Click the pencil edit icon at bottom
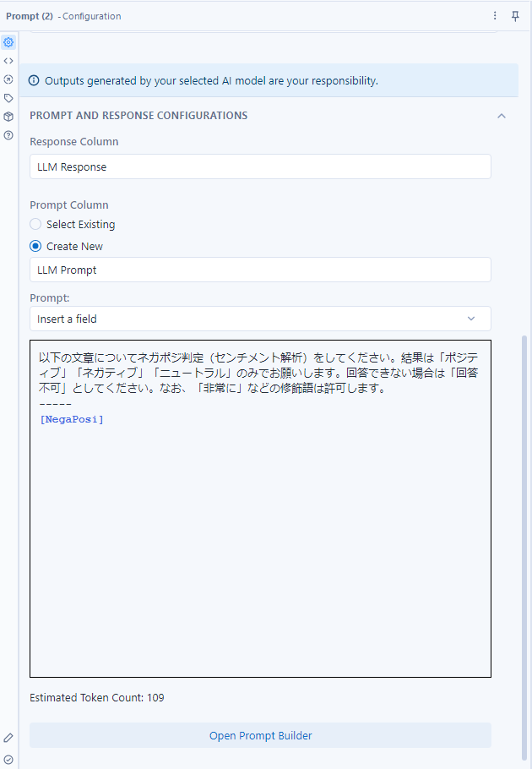The image size is (532, 769). pyautogui.click(x=8, y=738)
